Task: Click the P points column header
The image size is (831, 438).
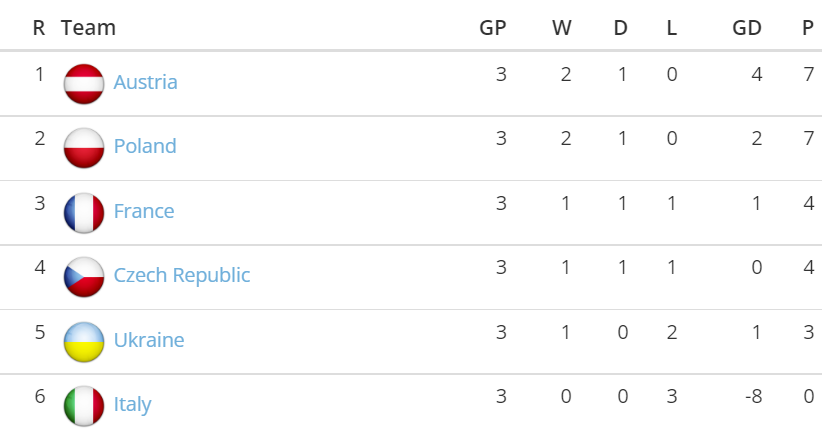Action: click(x=807, y=28)
